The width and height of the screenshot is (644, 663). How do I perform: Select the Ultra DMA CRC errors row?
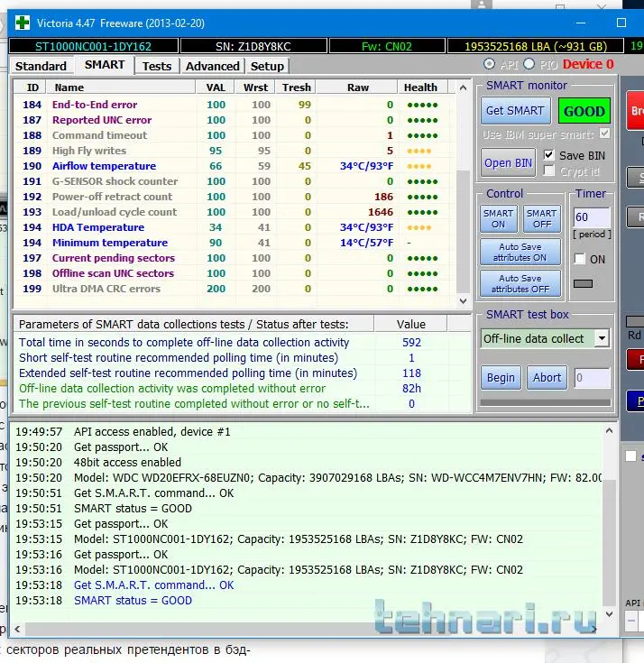tap(235, 289)
